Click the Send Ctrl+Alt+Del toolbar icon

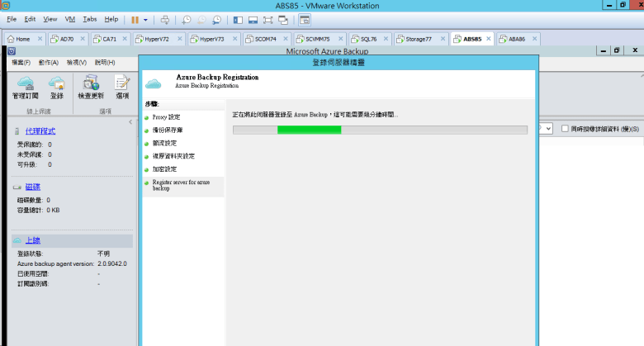165,19
